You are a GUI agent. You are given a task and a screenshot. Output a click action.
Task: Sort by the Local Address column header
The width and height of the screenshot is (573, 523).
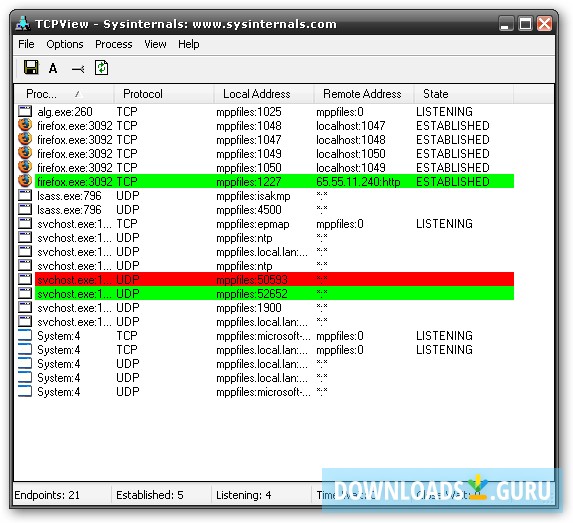point(264,94)
